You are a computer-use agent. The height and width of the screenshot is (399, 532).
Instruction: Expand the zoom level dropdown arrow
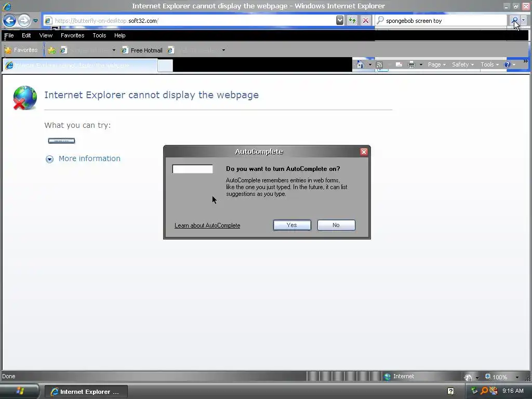(x=517, y=377)
